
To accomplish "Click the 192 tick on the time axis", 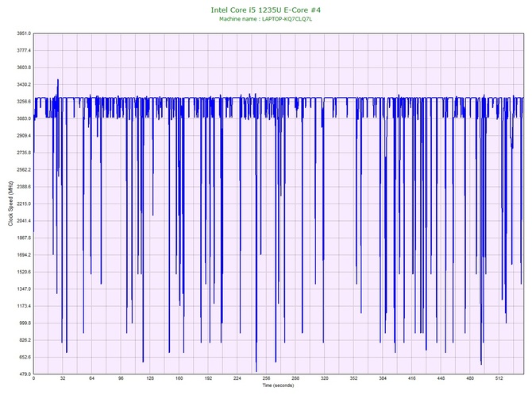I will pyautogui.click(x=208, y=378).
